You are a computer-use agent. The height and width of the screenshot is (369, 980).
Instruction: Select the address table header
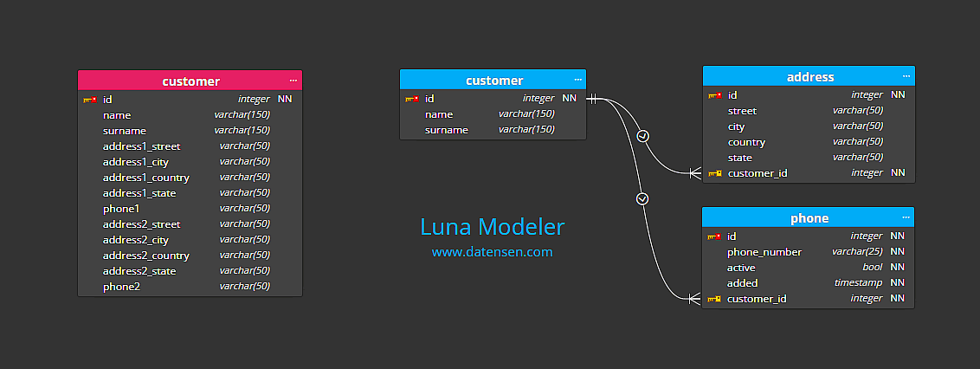click(x=809, y=77)
